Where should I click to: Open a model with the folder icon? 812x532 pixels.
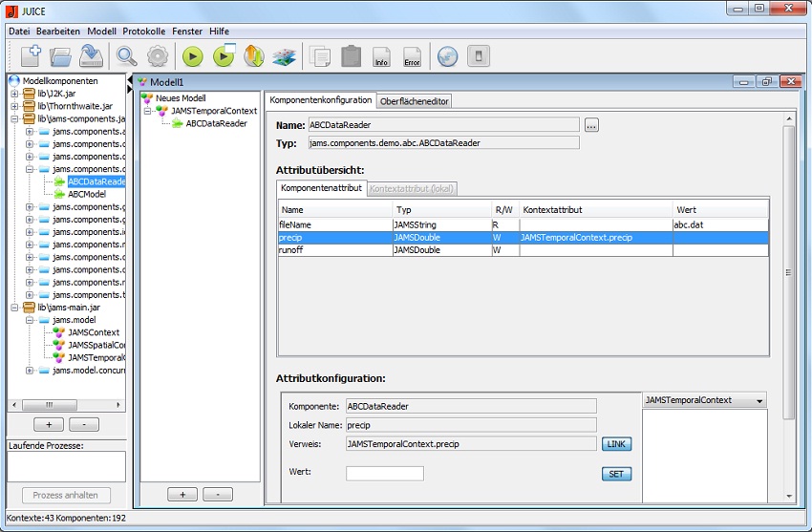pyautogui.click(x=60, y=56)
